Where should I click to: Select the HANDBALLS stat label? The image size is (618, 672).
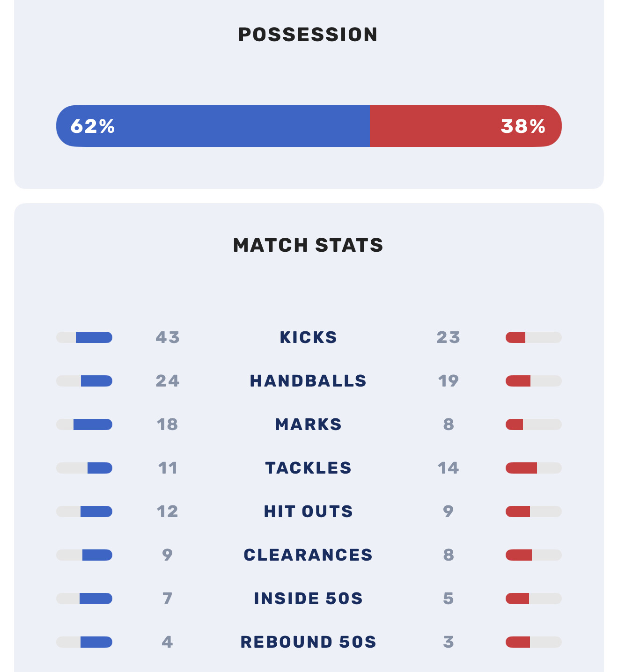point(308,381)
